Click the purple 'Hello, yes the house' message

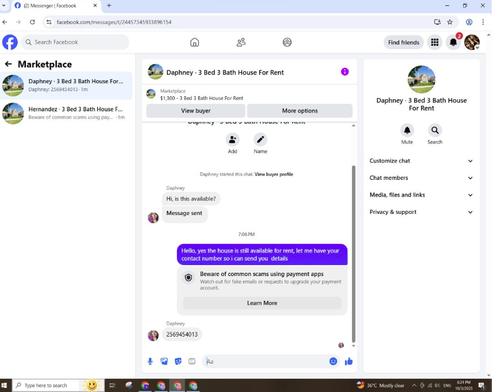(x=262, y=255)
